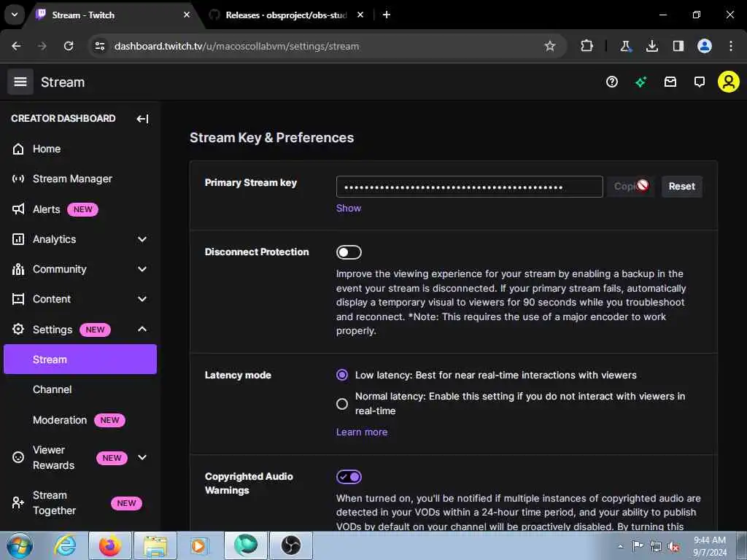Open the network tray icon
The height and width of the screenshot is (560, 747).
[x=656, y=547]
